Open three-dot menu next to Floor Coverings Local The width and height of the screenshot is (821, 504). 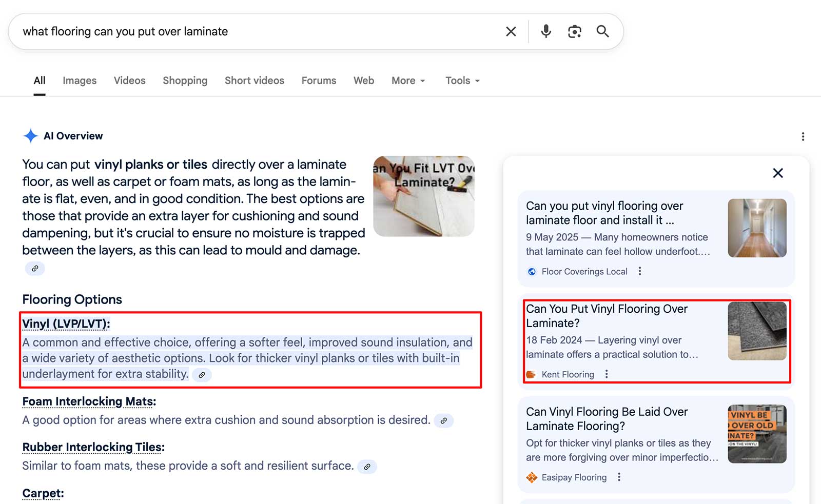click(x=640, y=271)
